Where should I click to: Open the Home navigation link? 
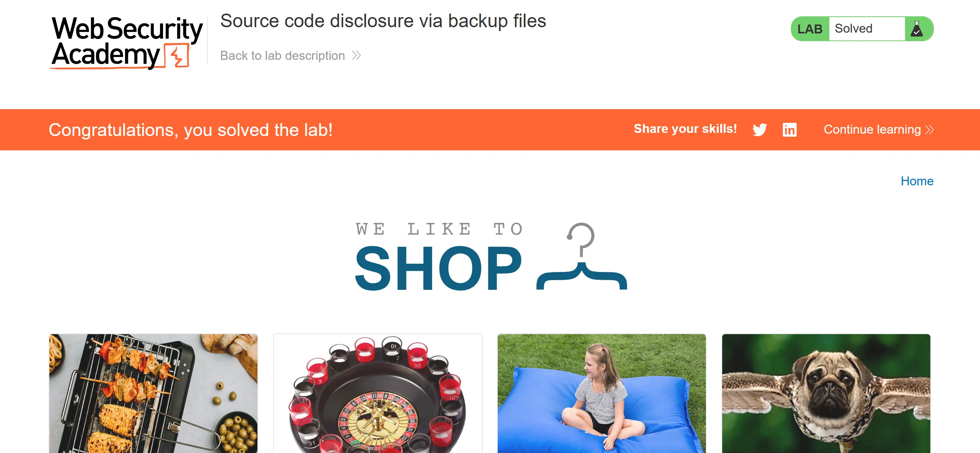[917, 181]
